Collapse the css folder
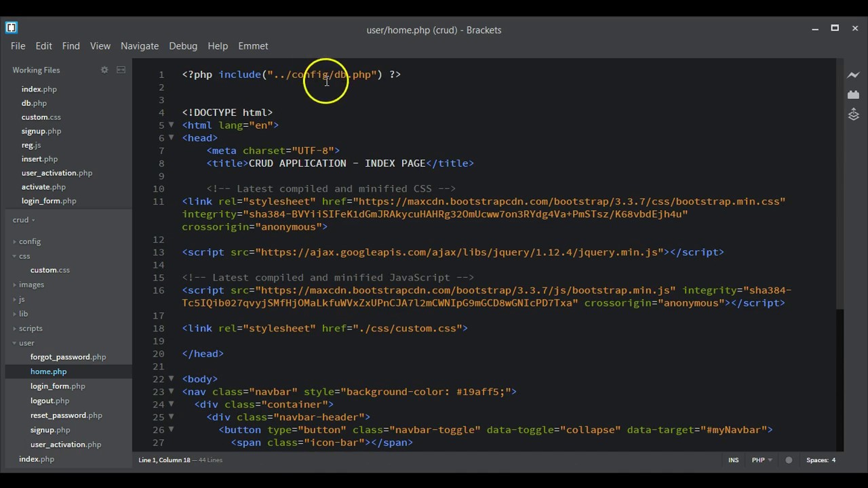868x488 pixels. [24, 256]
